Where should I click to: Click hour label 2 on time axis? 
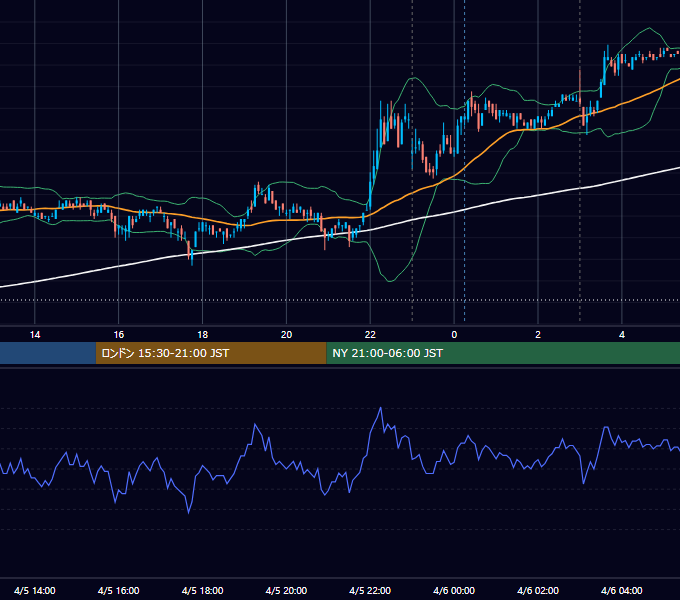(538, 335)
